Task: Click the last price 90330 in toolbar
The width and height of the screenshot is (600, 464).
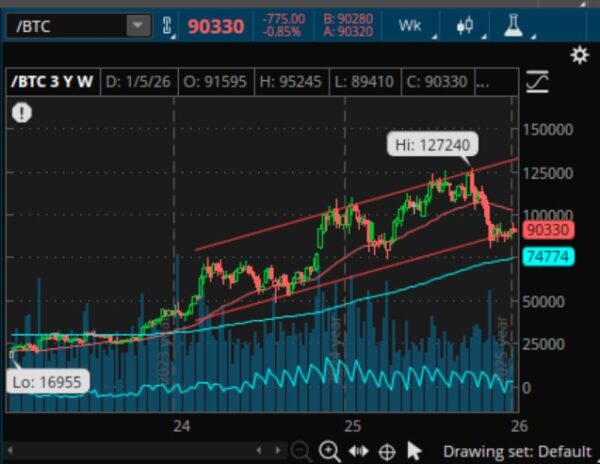Action: coord(216,25)
